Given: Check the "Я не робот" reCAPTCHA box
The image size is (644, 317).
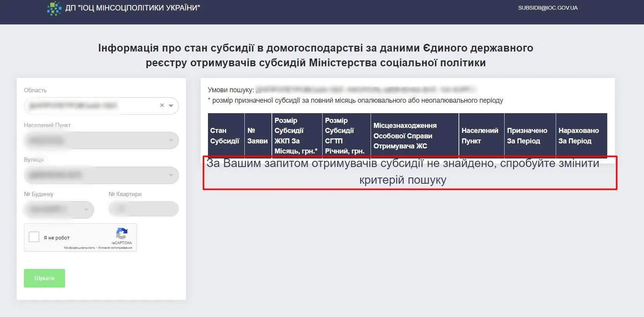Looking at the screenshot, I should click(34, 237).
